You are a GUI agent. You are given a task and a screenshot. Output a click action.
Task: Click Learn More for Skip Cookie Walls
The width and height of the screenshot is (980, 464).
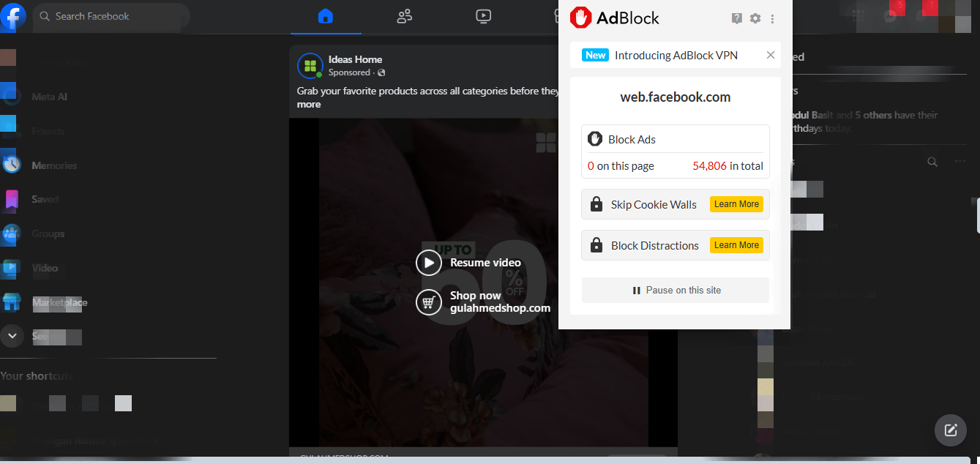pyautogui.click(x=736, y=204)
